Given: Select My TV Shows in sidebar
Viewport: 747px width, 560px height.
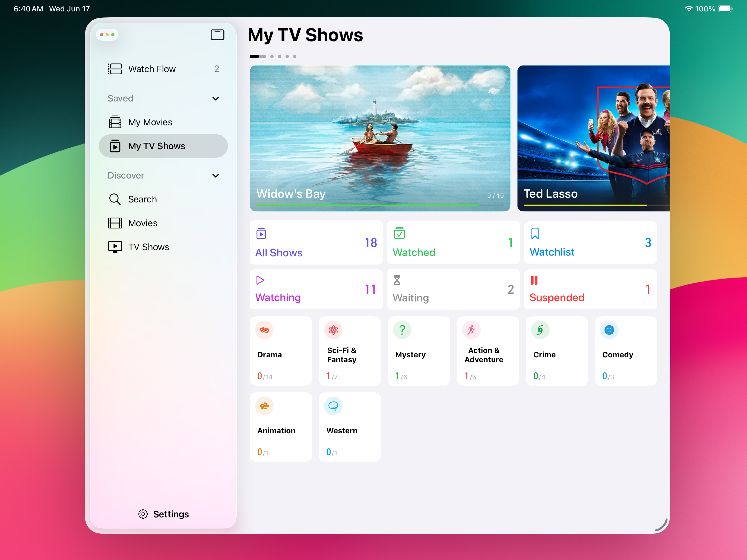Looking at the screenshot, I should [x=163, y=146].
